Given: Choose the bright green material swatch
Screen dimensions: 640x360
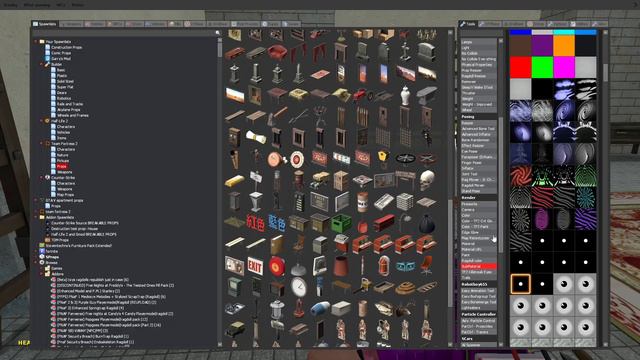Looking at the screenshot, I should (x=542, y=67).
